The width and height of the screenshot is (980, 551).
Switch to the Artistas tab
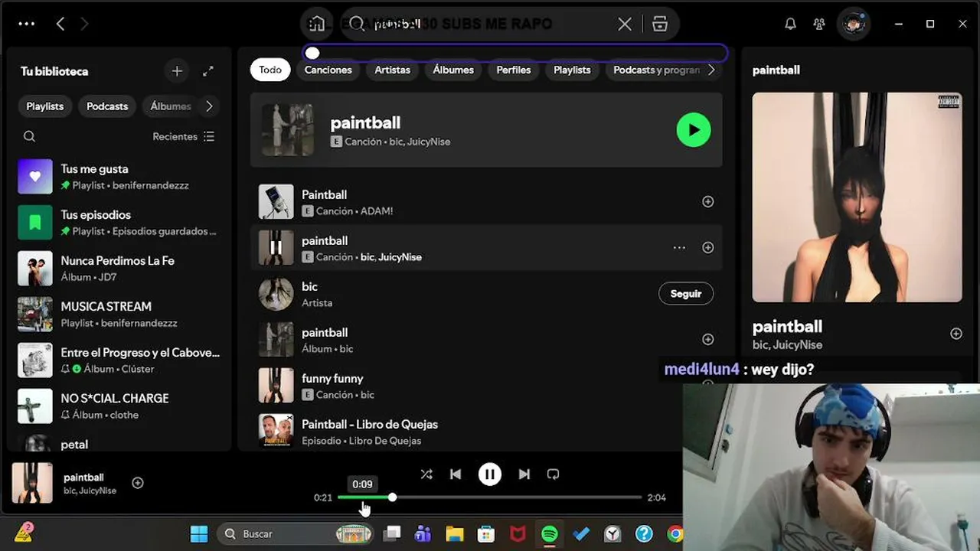tap(393, 70)
